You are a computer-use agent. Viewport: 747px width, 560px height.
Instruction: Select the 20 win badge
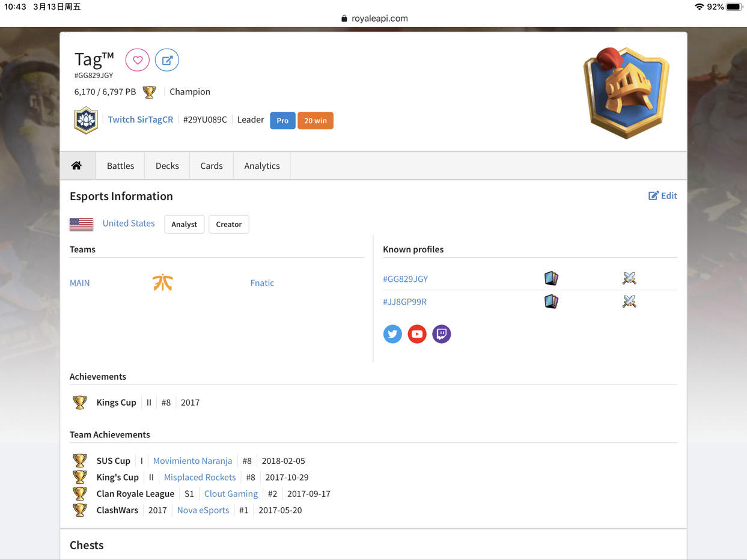point(316,121)
